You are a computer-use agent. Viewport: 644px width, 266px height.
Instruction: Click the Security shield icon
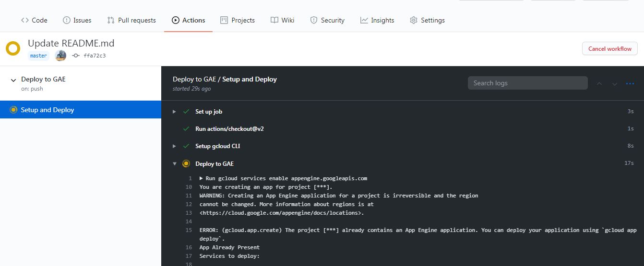coord(314,20)
